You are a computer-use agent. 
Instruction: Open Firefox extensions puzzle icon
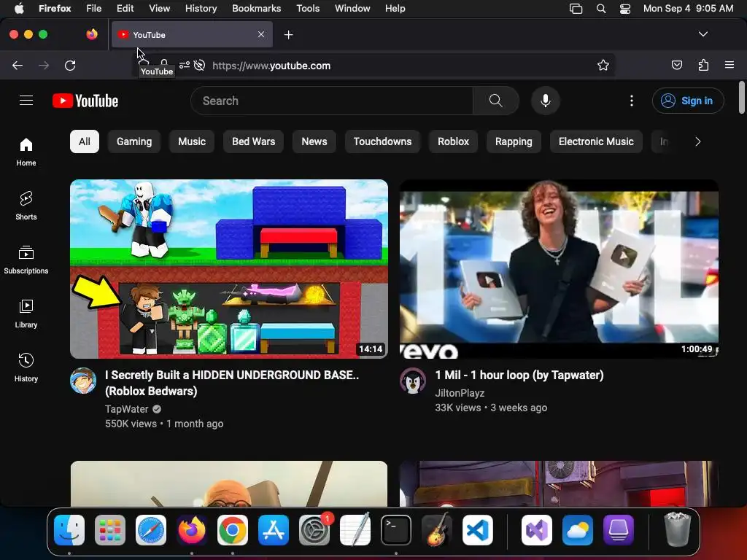[703, 65]
